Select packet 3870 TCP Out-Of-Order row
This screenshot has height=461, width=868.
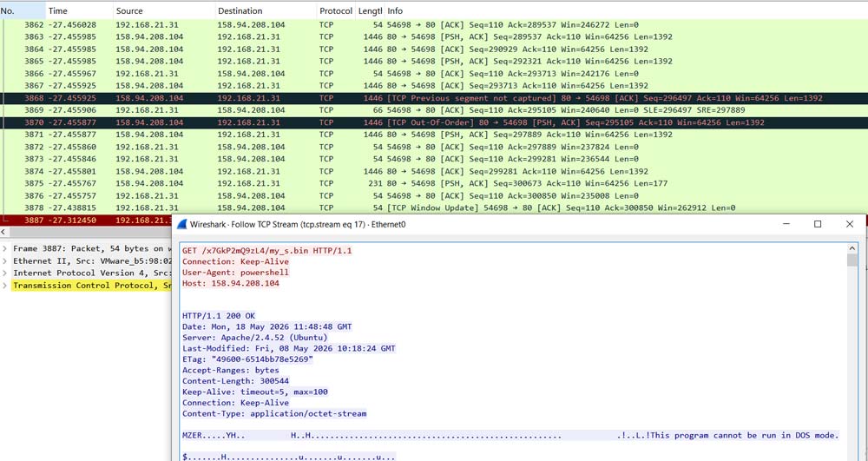(x=434, y=122)
